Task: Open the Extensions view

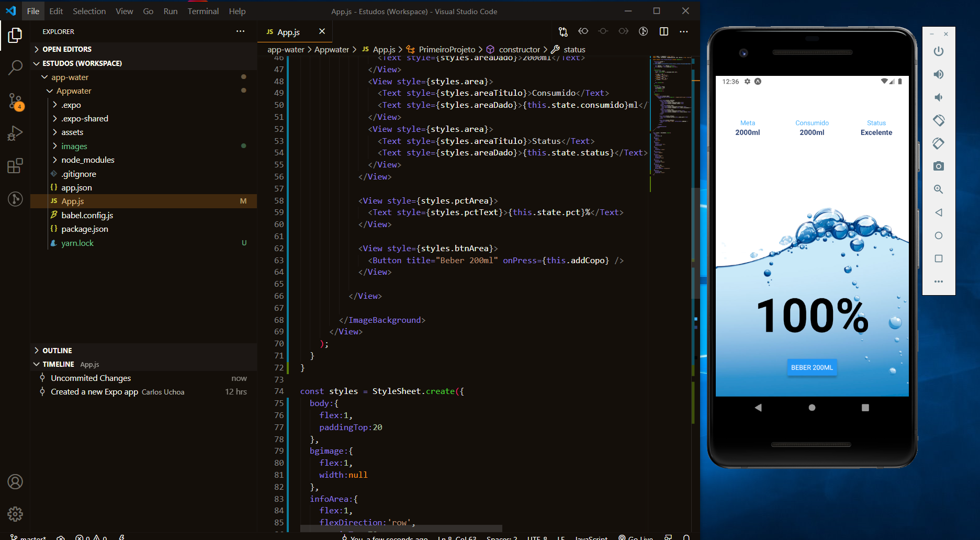Action: [15, 166]
